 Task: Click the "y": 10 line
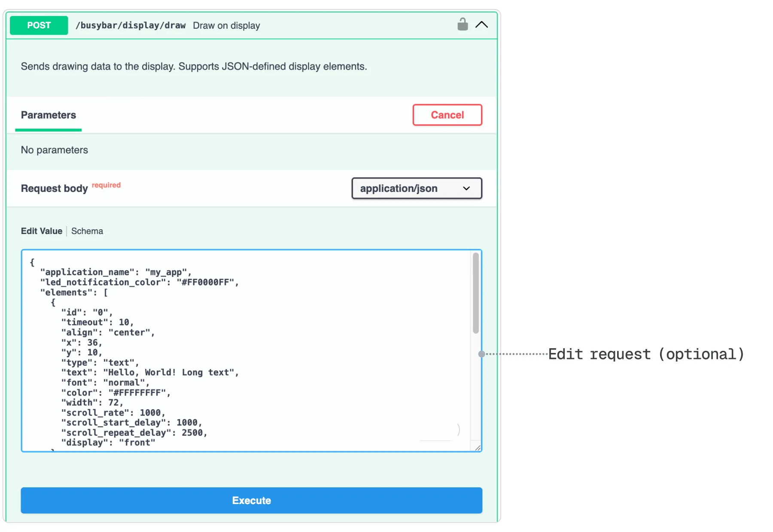pyautogui.click(x=82, y=353)
